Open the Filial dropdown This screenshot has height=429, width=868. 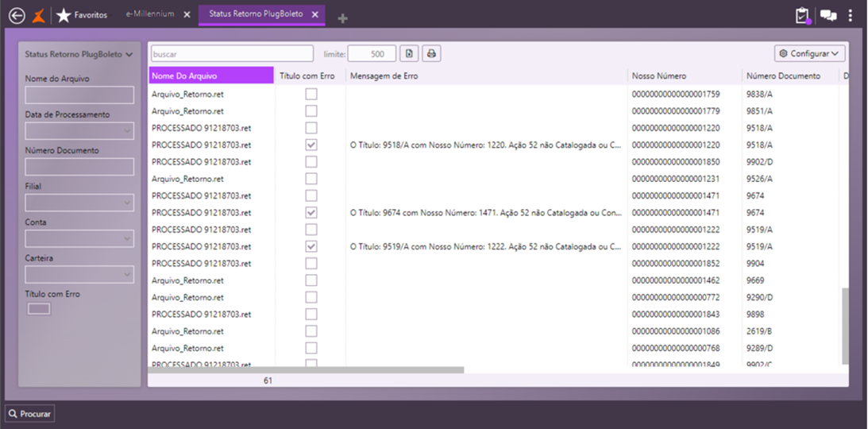click(x=79, y=203)
